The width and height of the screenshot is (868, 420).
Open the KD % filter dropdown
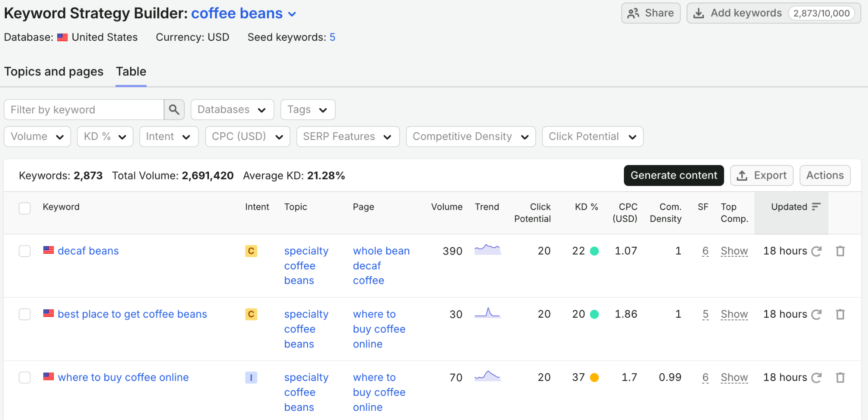coord(105,137)
